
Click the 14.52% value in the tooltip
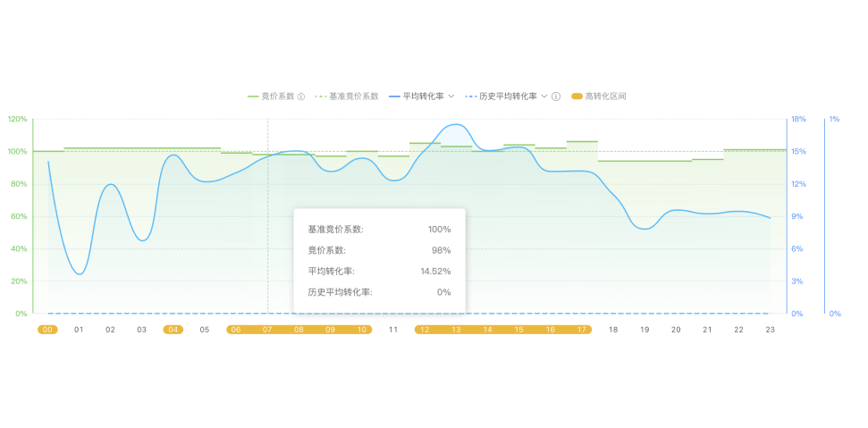pyautogui.click(x=435, y=271)
